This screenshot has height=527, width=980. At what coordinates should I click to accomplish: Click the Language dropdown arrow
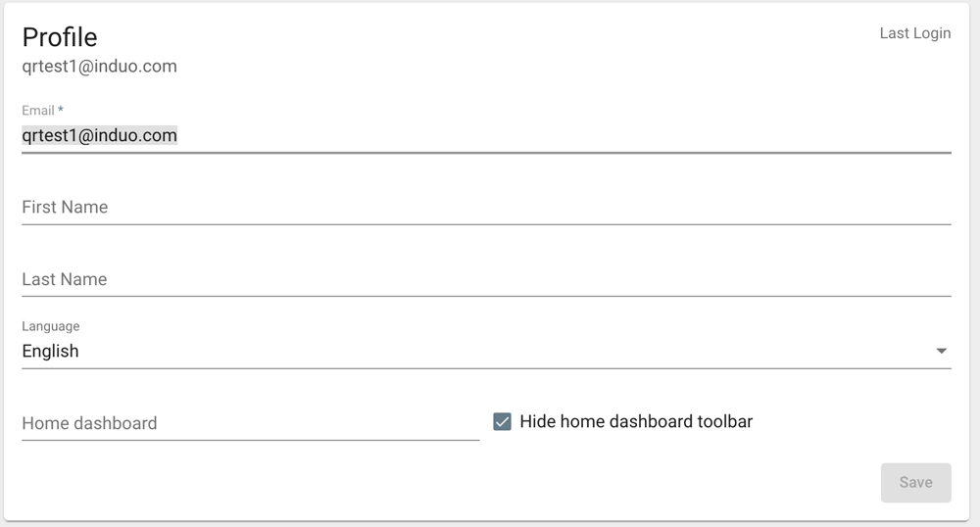click(x=941, y=351)
